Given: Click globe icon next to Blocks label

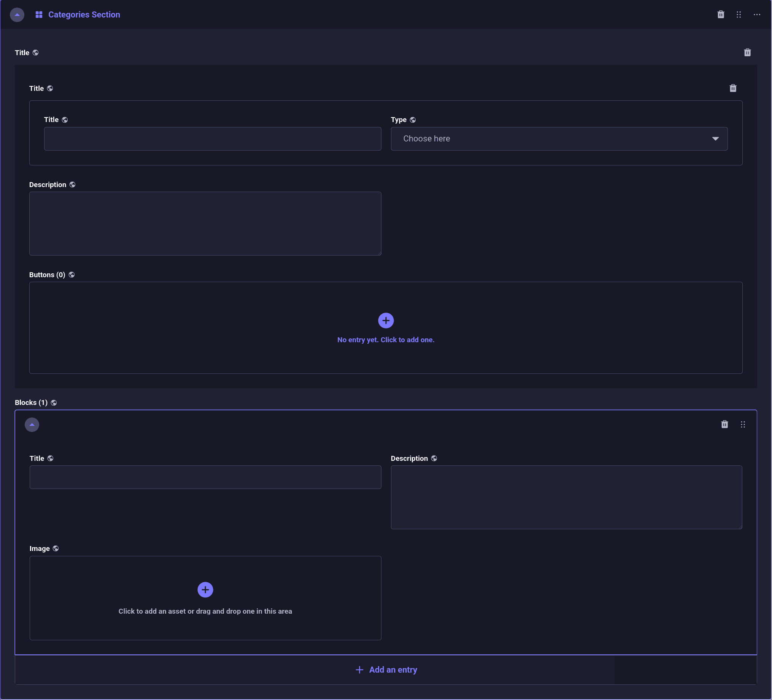Looking at the screenshot, I should [x=54, y=403].
